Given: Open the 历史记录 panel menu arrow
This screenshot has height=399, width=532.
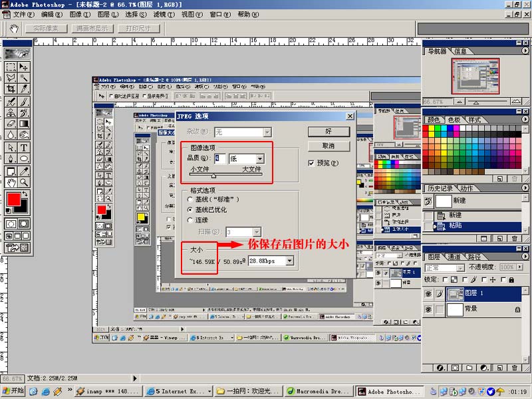Looking at the screenshot, I should pyautogui.click(x=525, y=188).
